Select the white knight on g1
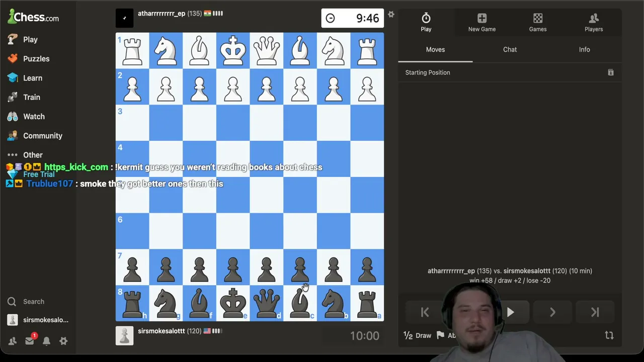Image resolution: width=644 pixels, height=362 pixels. (166, 51)
